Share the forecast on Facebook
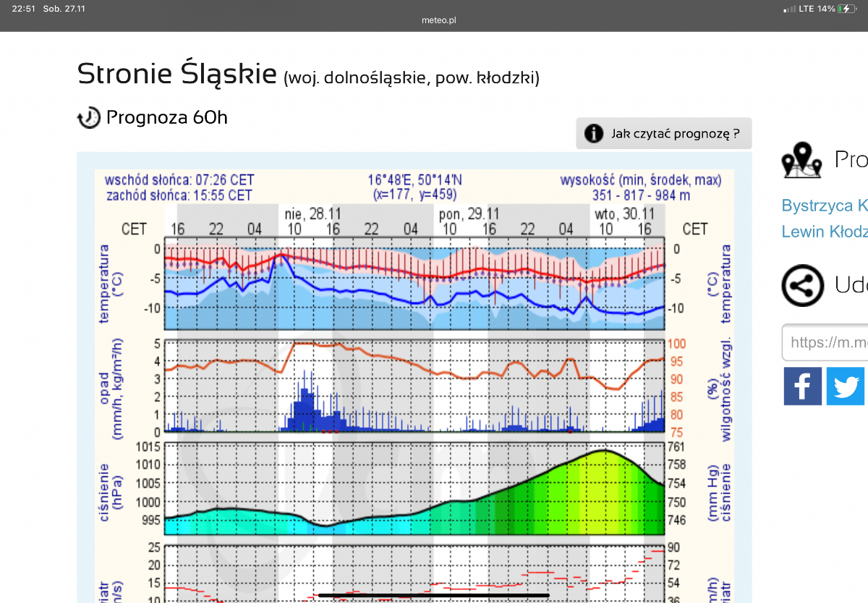The image size is (868, 603). [802, 386]
